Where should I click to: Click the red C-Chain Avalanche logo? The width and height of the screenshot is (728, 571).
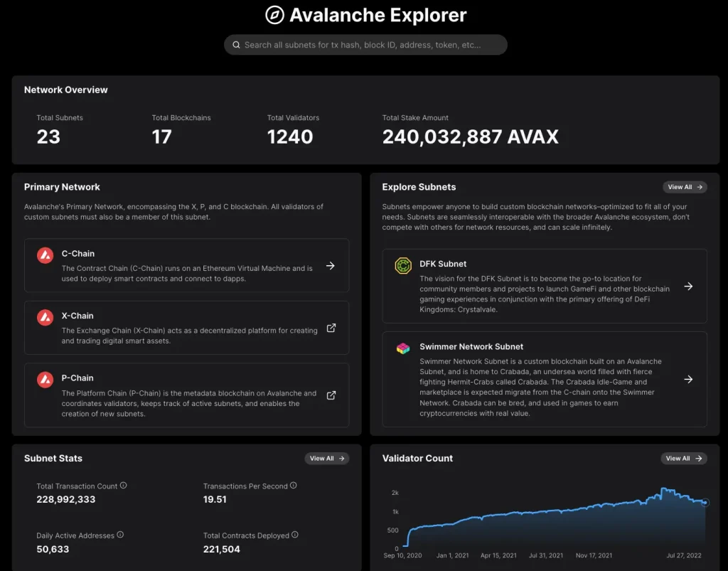45,255
